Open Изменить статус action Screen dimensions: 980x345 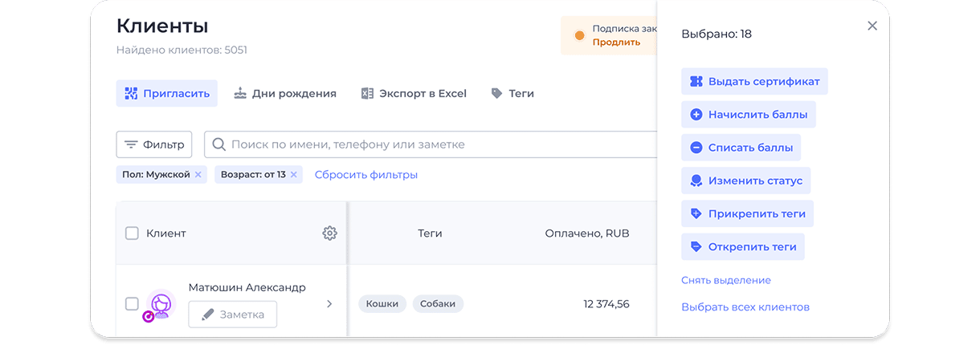(745, 181)
